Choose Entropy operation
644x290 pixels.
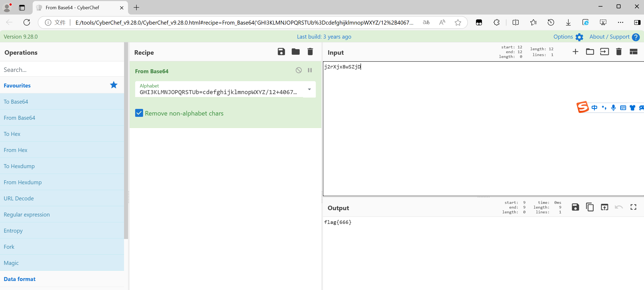(x=62, y=231)
